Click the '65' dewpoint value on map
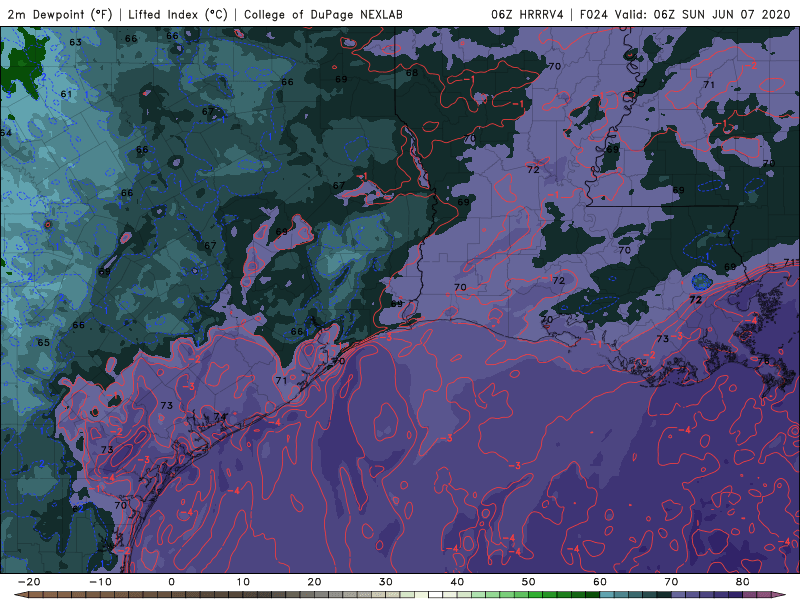The width and height of the screenshot is (800, 600). 44,342
